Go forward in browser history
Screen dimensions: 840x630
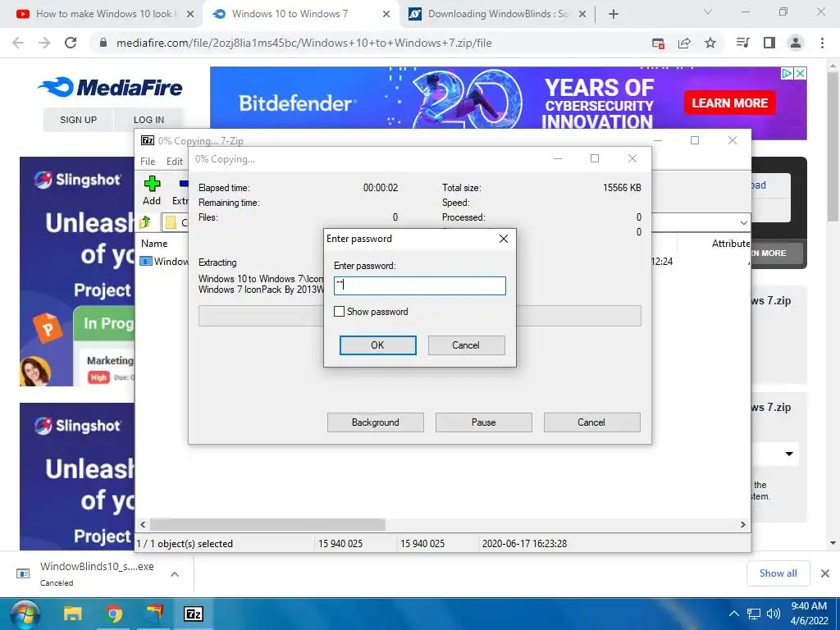point(44,43)
